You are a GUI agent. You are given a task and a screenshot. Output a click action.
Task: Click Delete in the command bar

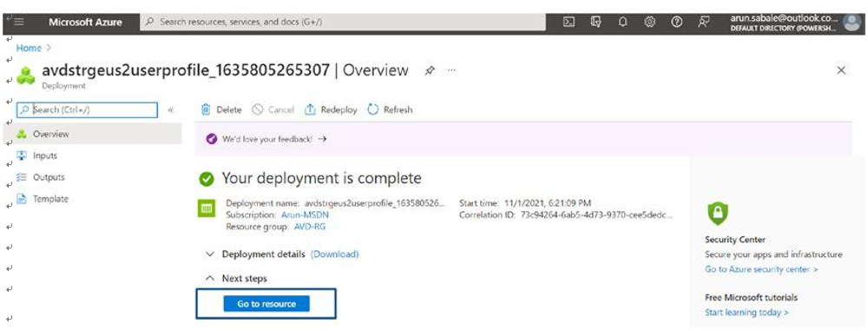point(221,109)
